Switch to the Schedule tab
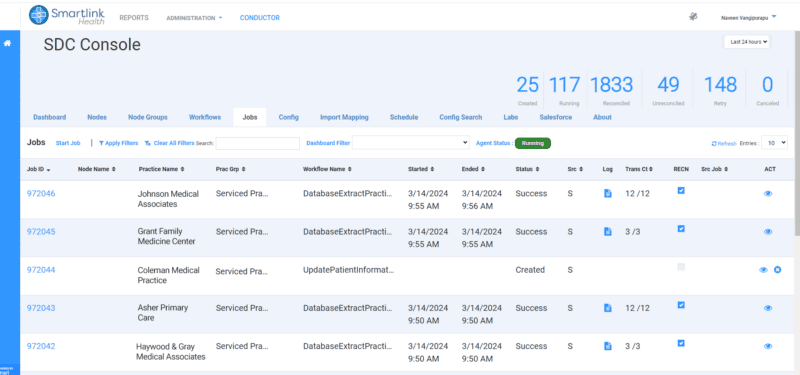The width and height of the screenshot is (800, 375). [404, 117]
